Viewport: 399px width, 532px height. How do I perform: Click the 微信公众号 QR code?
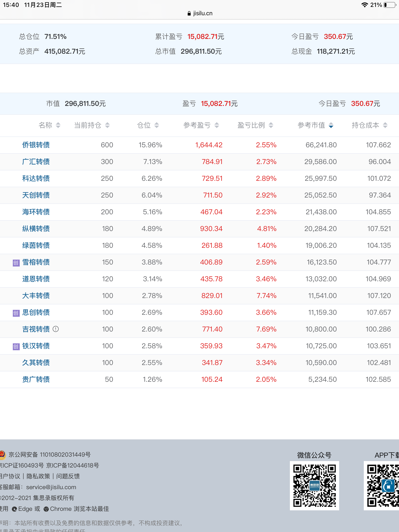[x=315, y=486]
